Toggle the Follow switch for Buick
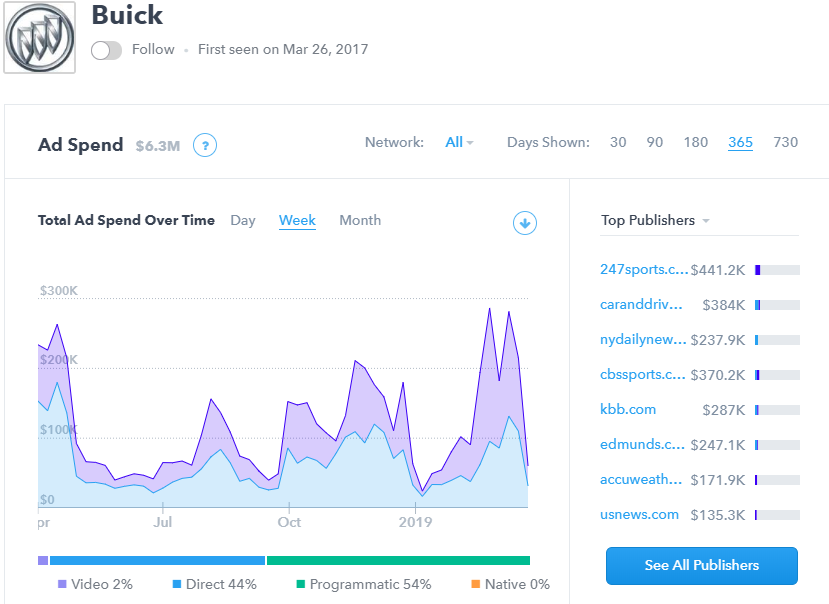This screenshot has height=604, width=829. point(106,50)
